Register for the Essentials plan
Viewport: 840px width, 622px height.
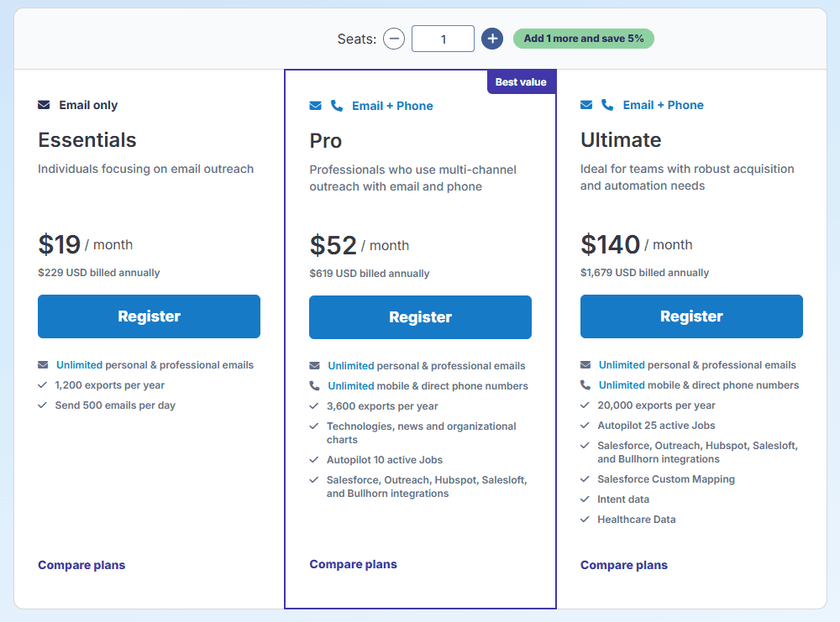(149, 316)
